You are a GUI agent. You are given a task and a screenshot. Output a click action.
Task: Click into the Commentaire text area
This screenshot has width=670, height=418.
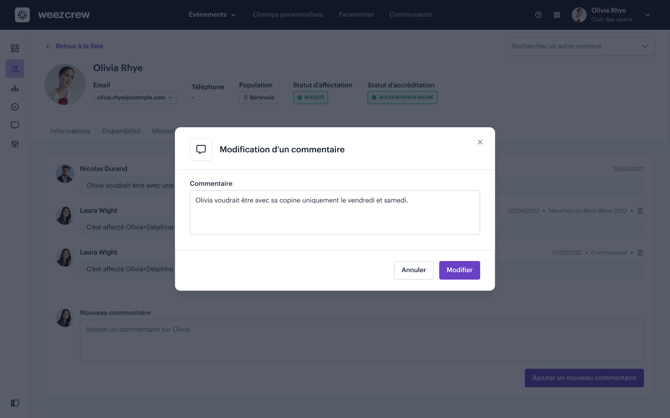(x=335, y=213)
